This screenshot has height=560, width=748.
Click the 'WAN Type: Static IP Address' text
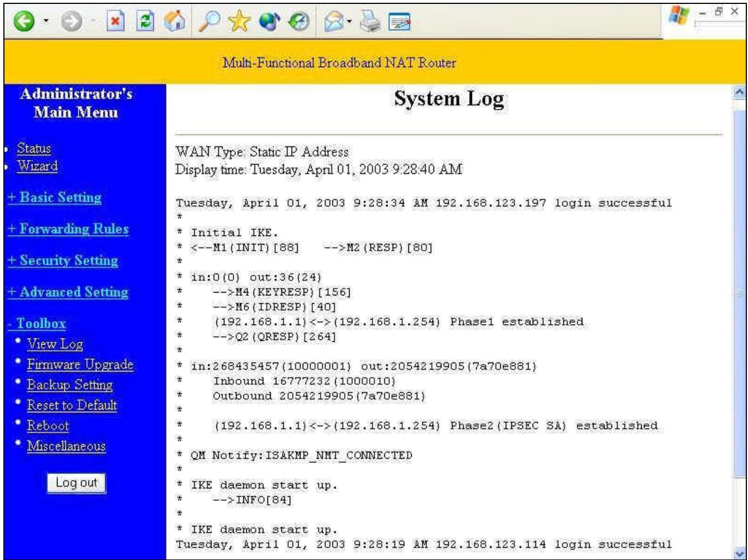pyautogui.click(x=262, y=152)
